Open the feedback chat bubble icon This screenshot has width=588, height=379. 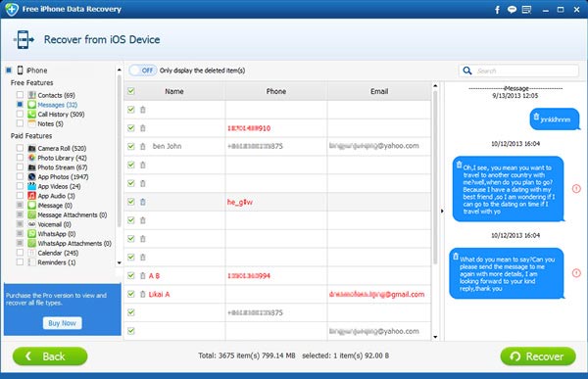[x=512, y=10]
